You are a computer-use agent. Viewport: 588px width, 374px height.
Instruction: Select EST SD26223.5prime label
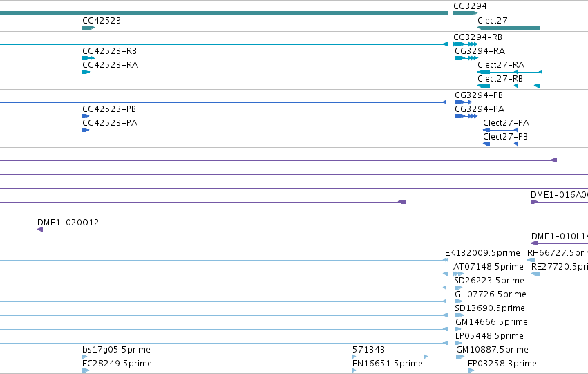489,280
